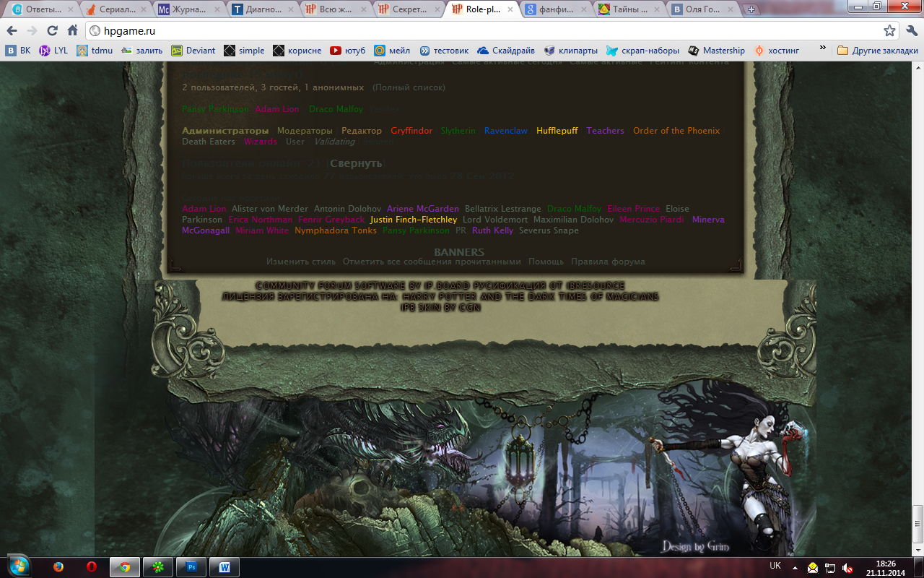924x578 pixels.
Task: Launch Firefox from the taskbar
Action: pyautogui.click(x=59, y=567)
